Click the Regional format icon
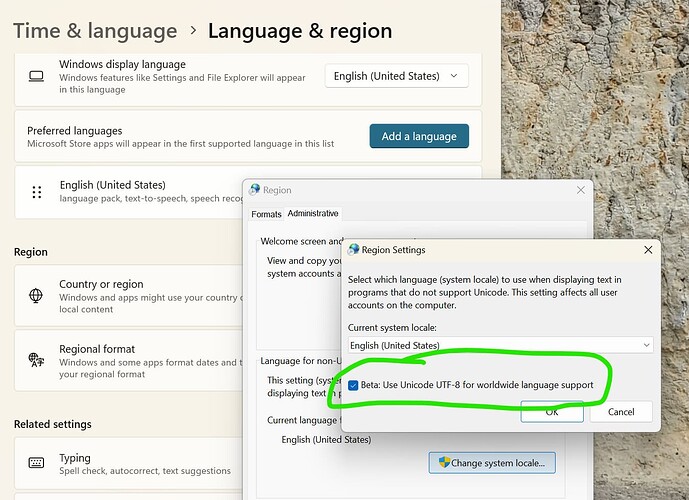The height and width of the screenshot is (500, 689). [36, 360]
